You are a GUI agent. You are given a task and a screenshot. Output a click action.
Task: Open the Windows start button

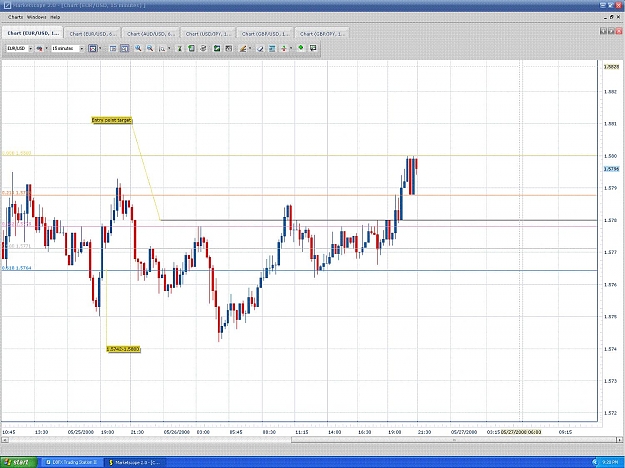(19, 462)
